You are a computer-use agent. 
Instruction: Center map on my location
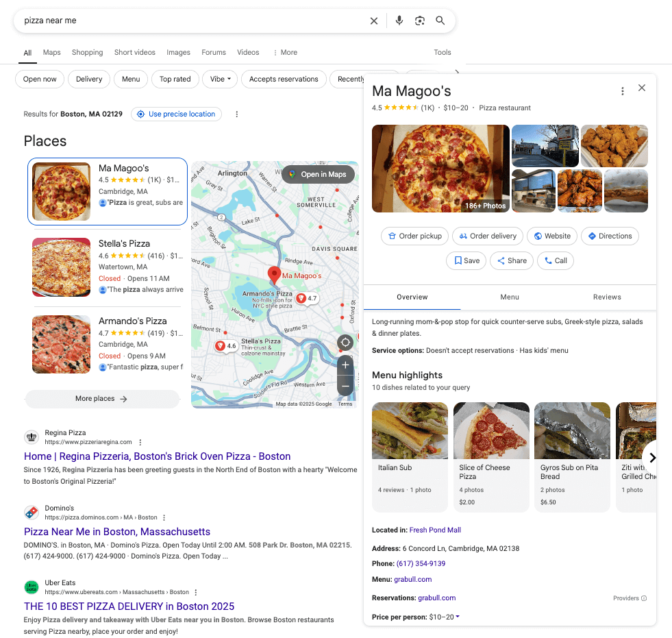(345, 342)
